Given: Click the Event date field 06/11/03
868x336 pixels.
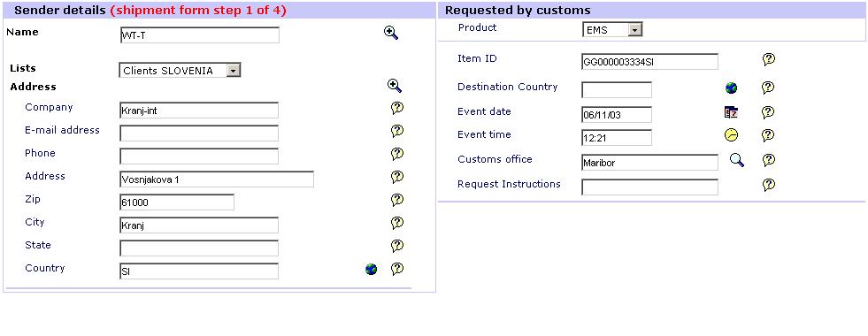Looking at the screenshot, I should [617, 115].
